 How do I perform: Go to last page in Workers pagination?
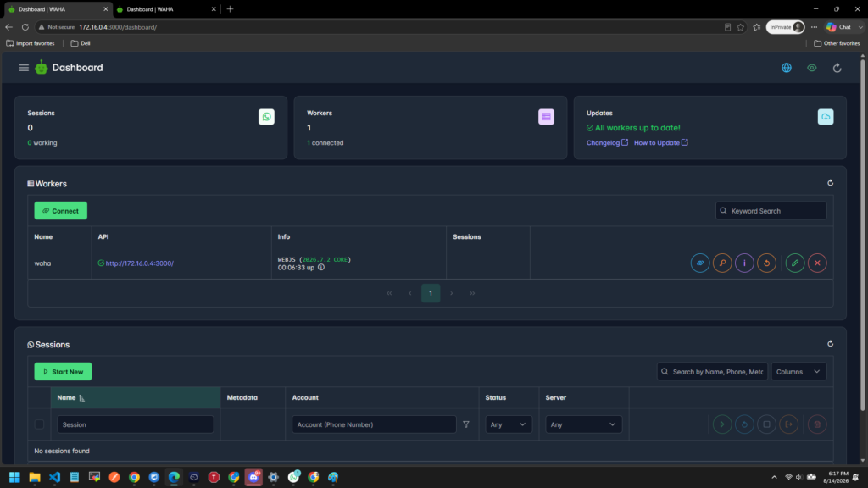pyautogui.click(x=472, y=293)
